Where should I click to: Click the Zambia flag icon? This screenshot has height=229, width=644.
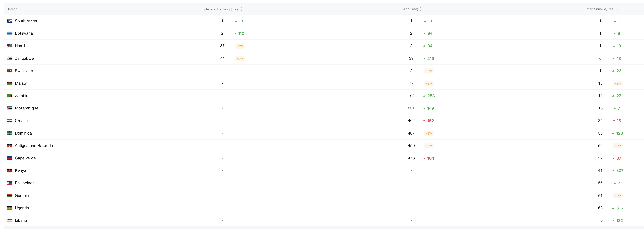tap(9, 96)
